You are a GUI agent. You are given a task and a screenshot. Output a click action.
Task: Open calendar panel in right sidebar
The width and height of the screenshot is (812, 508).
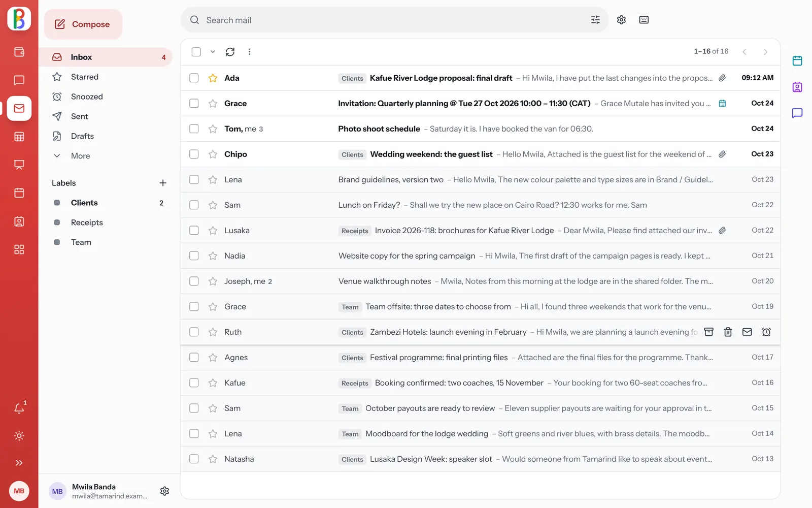coord(797,61)
